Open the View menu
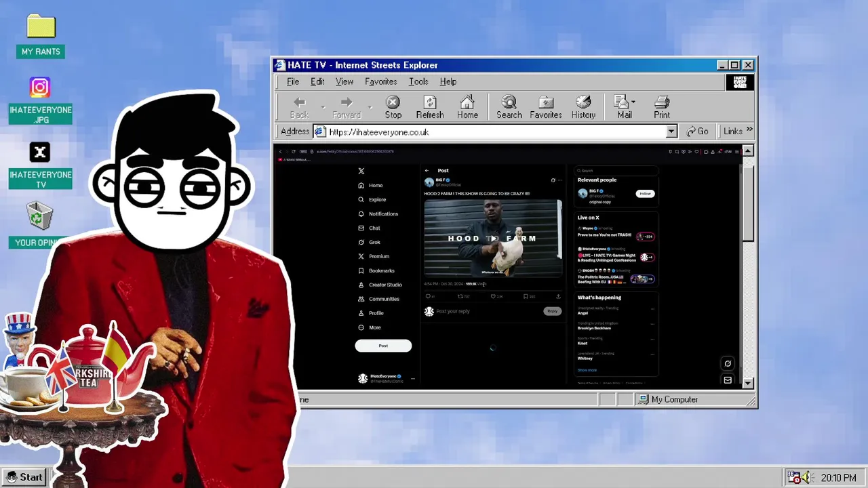Screen dimensions: 868x488 (x=344, y=81)
